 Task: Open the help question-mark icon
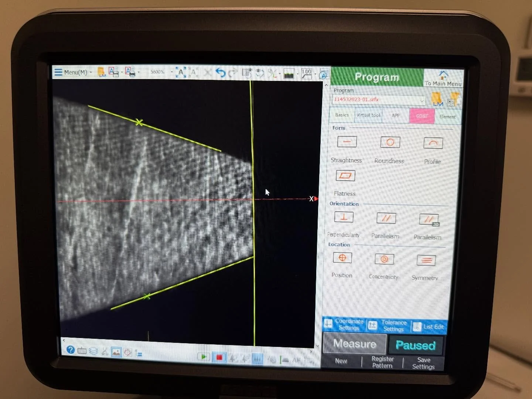click(70, 349)
